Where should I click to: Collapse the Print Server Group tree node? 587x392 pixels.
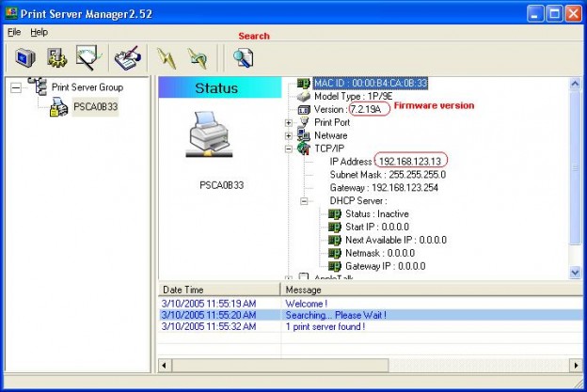(16, 86)
